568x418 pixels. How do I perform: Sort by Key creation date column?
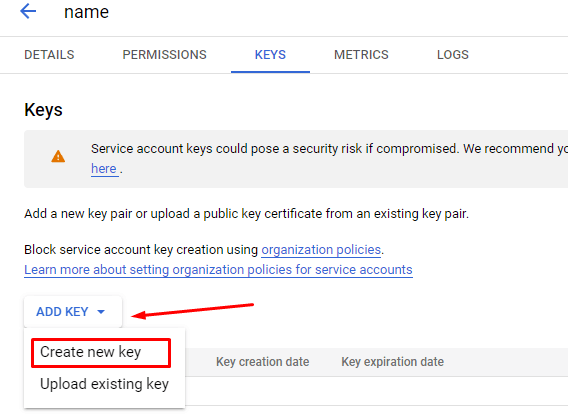(263, 361)
